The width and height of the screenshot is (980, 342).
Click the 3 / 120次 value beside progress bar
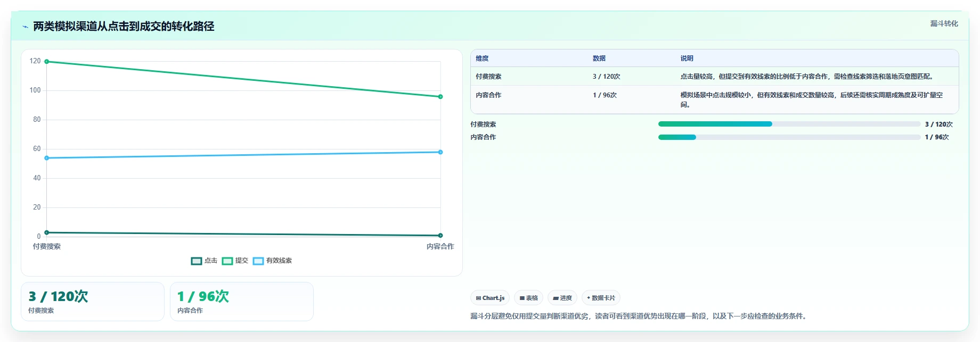coord(939,124)
